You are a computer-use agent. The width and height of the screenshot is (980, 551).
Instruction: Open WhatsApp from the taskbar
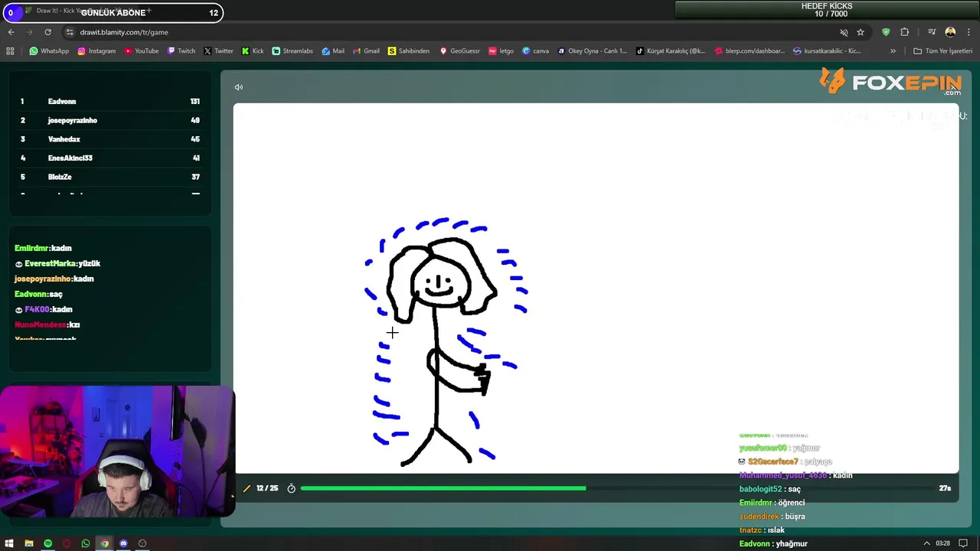coord(85,543)
